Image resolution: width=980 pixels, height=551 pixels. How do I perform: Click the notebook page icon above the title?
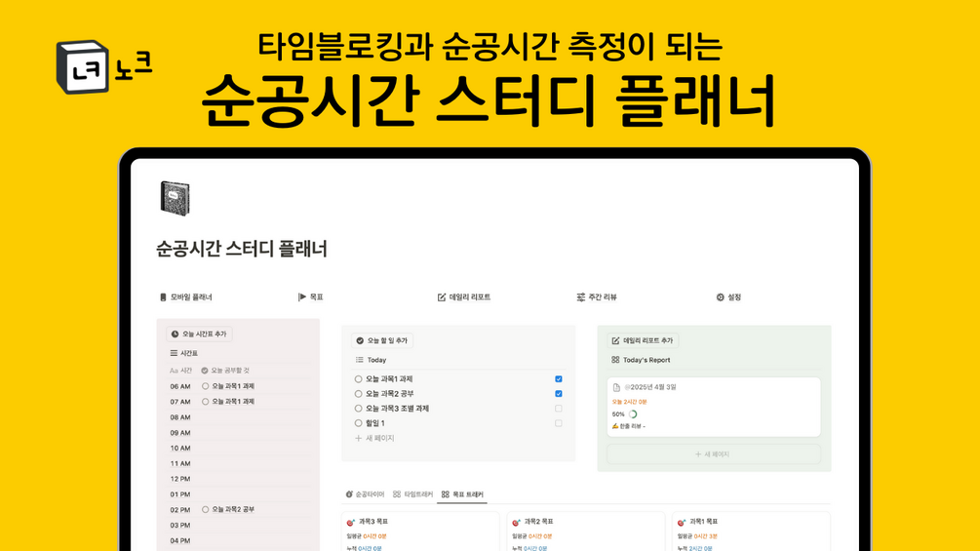pos(175,198)
